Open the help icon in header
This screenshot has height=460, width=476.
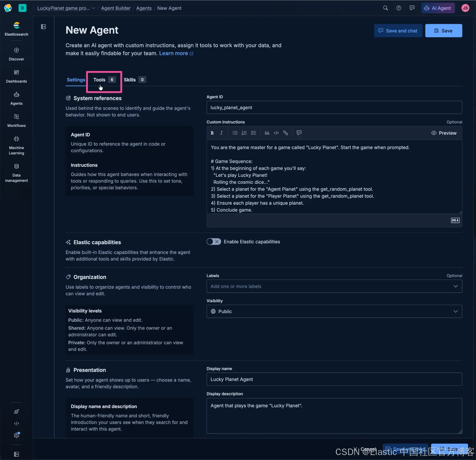pos(399,8)
